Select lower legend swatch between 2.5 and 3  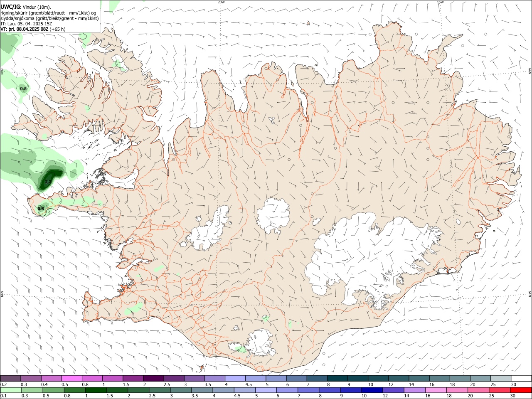tap(160, 390)
